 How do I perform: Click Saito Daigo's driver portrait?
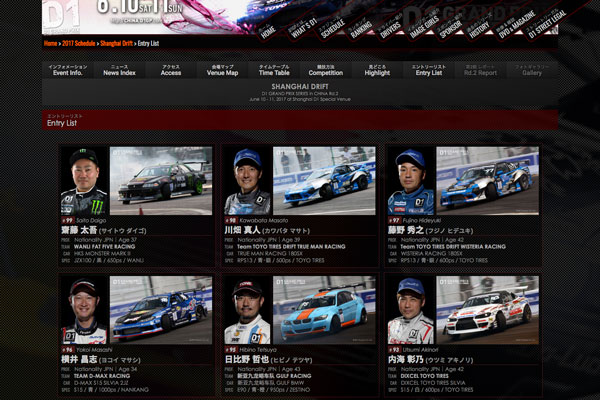click(x=83, y=181)
